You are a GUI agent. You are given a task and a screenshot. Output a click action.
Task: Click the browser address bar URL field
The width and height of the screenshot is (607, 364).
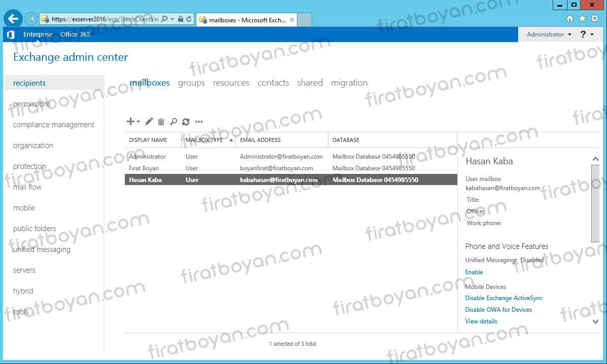(105, 19)
